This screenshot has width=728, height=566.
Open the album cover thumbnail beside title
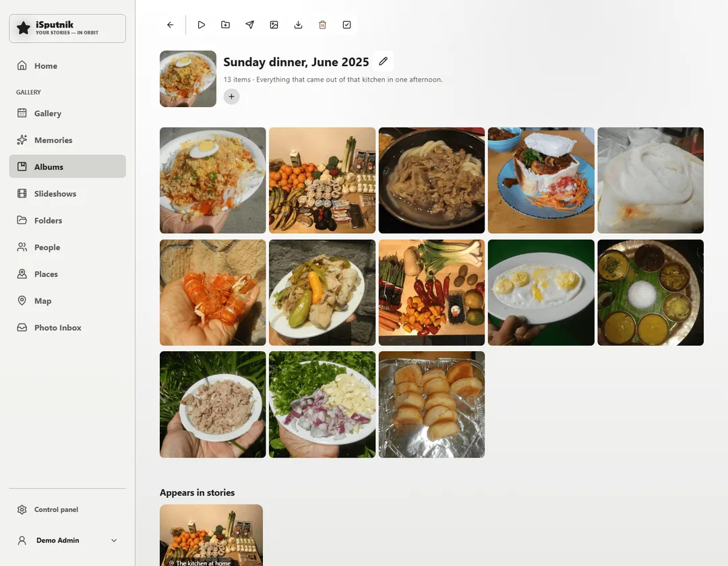pyautogui.click(x=188, y=79)
